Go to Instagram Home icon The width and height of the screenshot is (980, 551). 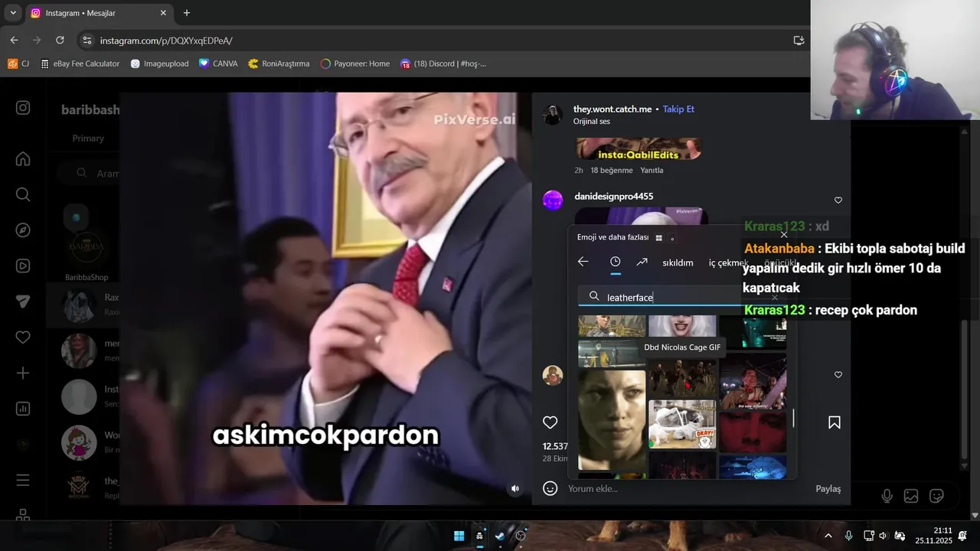point(23,159)
